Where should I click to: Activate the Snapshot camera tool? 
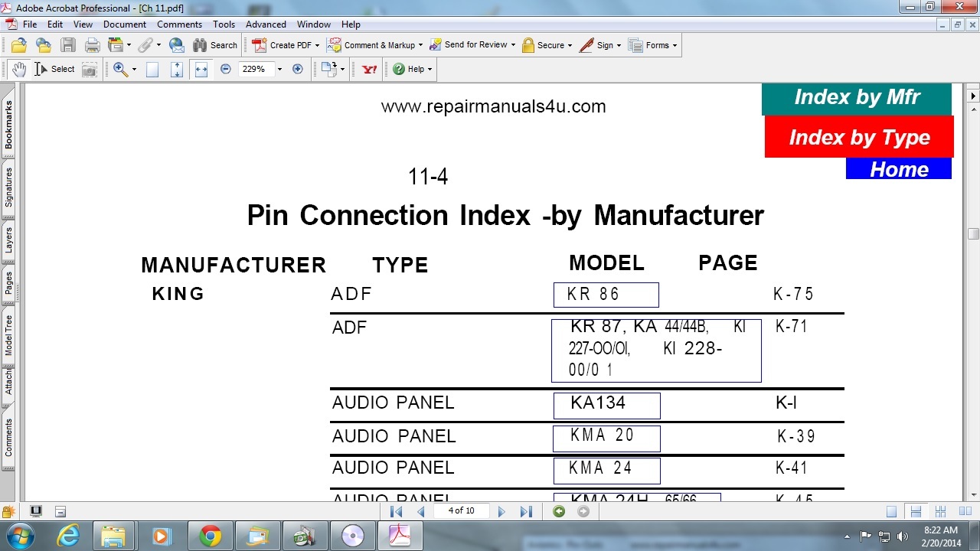pyautogui.click(x=90, y=69)
